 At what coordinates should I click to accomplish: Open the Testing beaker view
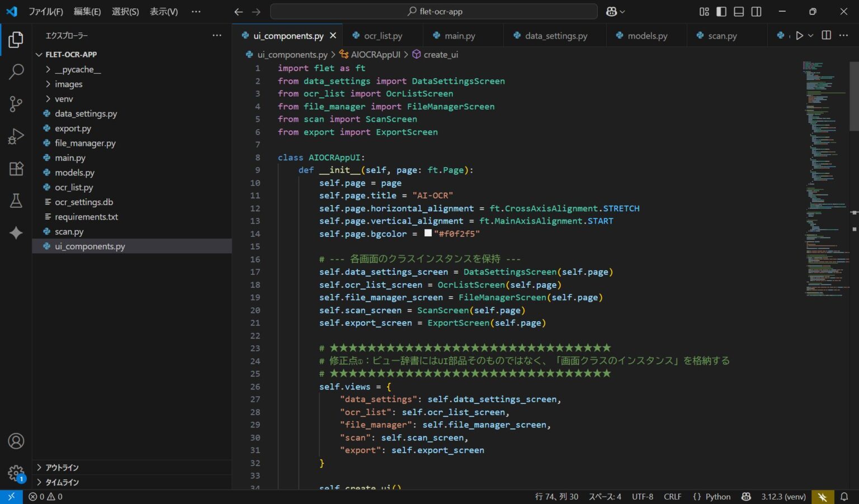click(x=16, y=201)
